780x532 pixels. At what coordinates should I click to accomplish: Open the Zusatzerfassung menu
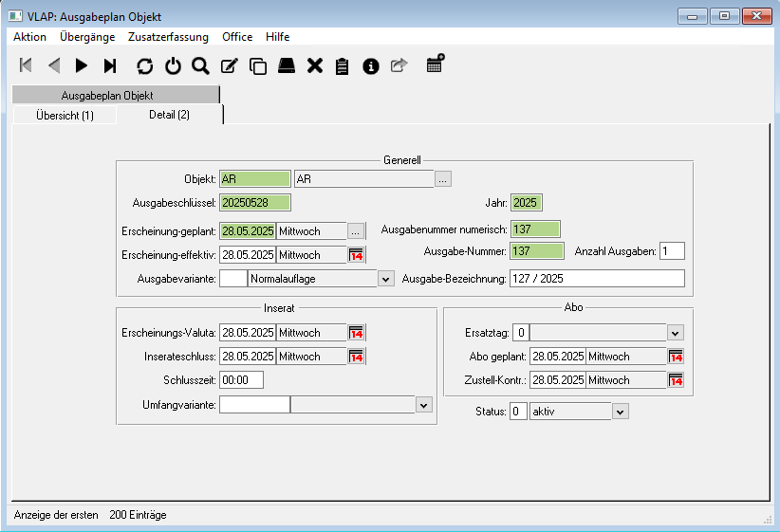tap(168, 37)
